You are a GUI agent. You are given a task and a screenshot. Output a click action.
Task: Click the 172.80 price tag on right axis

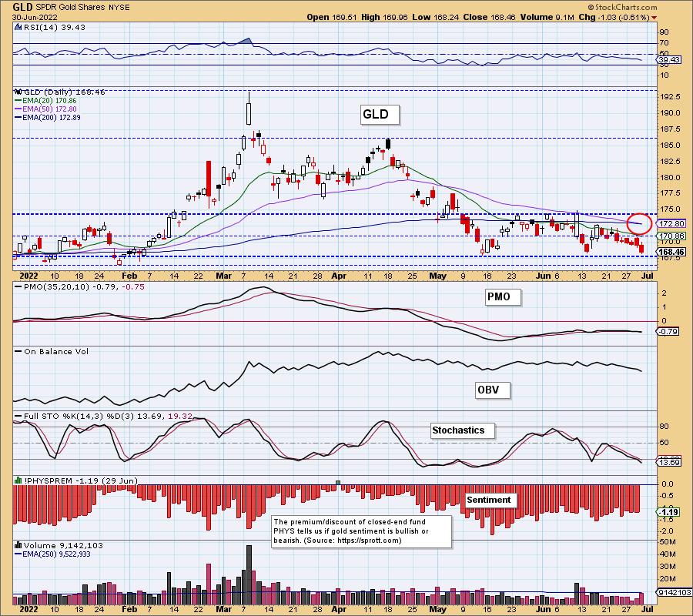click(671, 223)
